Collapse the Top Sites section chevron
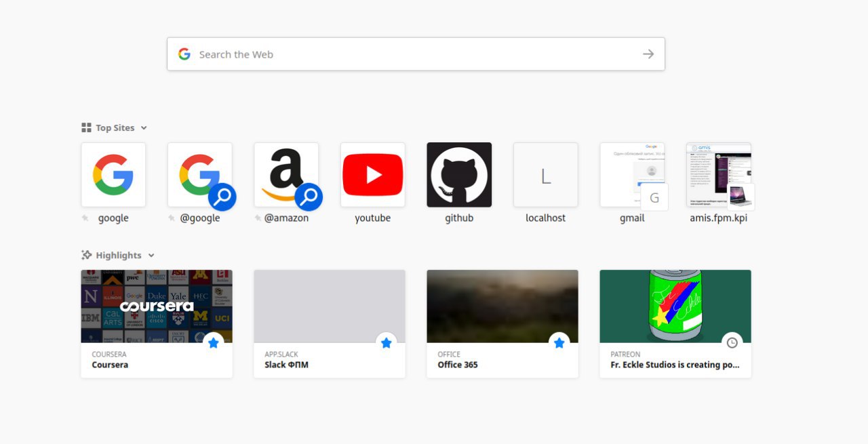 pos(144,128)
